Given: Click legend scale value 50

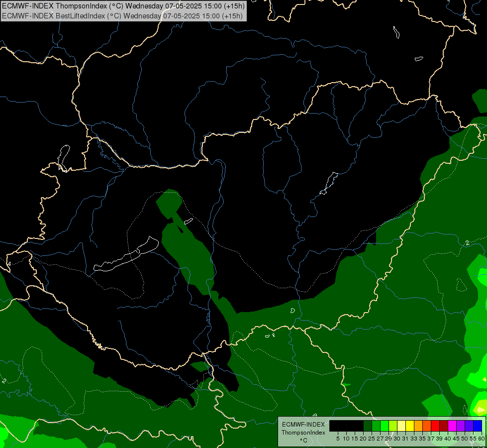Looking at the screenshot, I should click(465, 439).
